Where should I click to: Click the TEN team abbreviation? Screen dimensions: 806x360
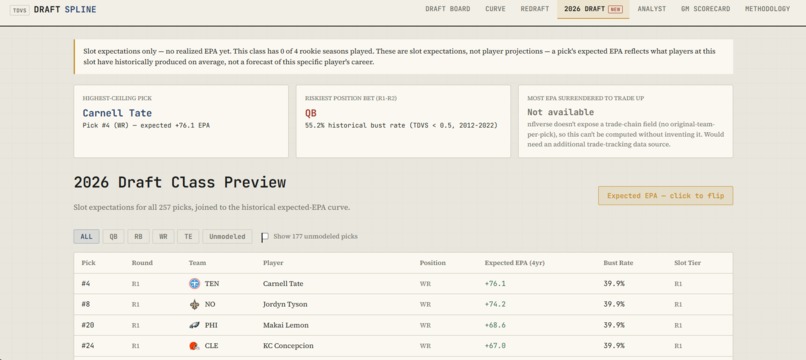(x=212, y=284)
